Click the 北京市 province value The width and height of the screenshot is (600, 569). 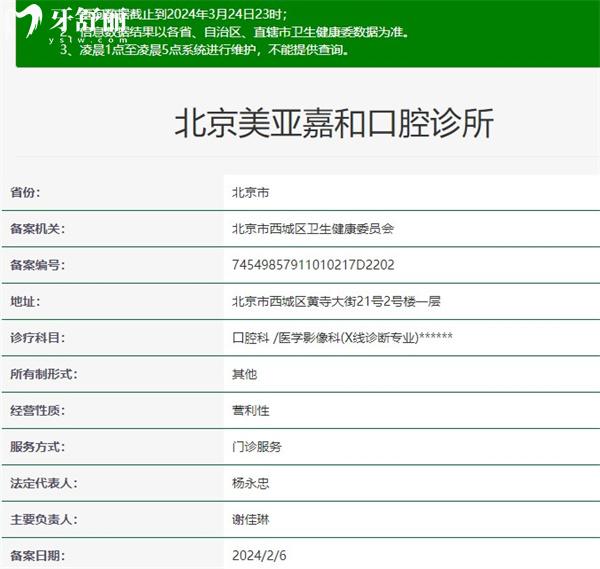pyautogui.click(x=251, y=192)
